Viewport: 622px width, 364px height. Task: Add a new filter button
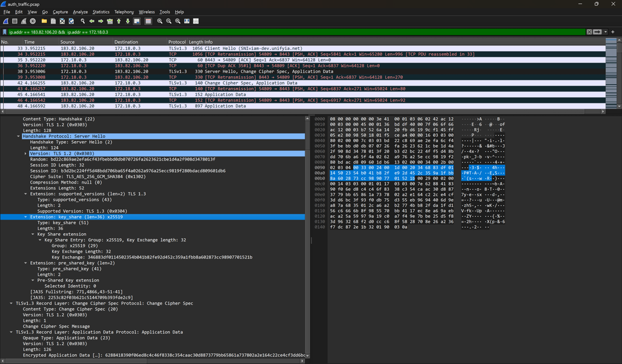point(613,32)
